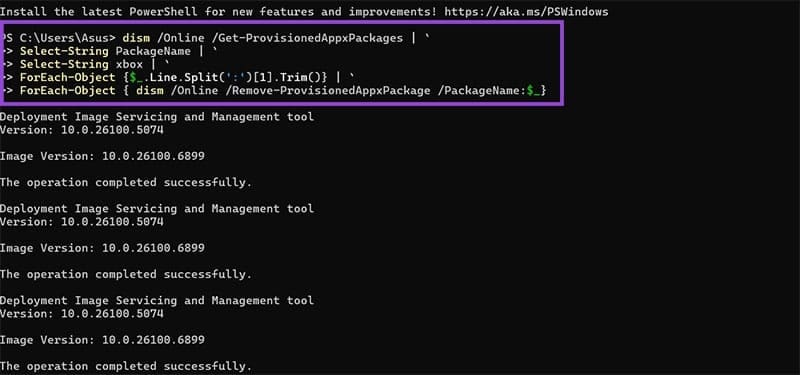Click first 'operation completed successfully' message
800x375 pixels.
[126, 182]
